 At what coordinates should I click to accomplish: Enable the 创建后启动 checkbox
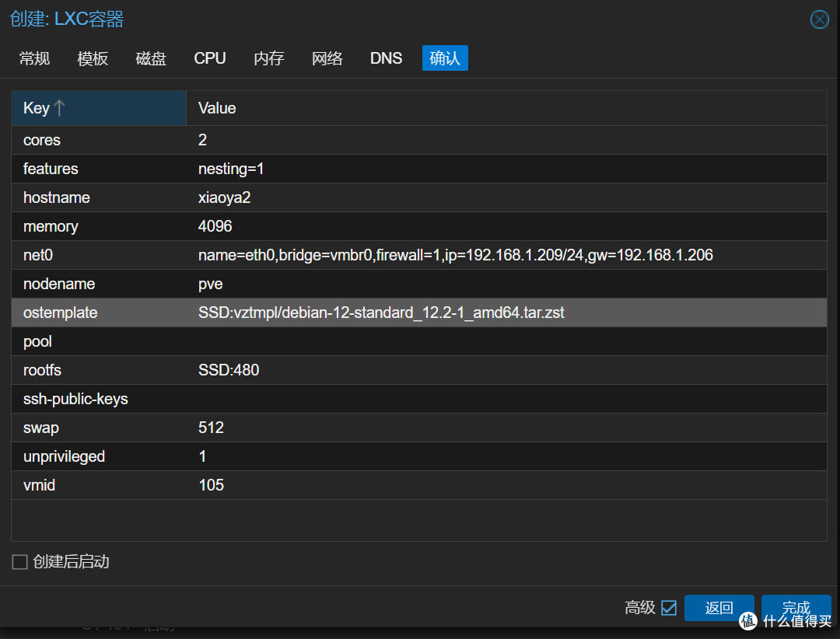click(20, 561)
